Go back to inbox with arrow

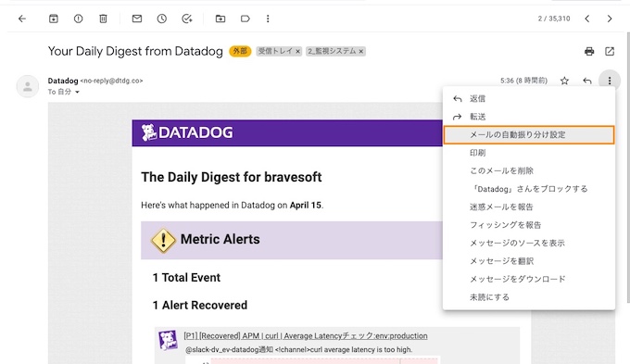click(22, 19)
